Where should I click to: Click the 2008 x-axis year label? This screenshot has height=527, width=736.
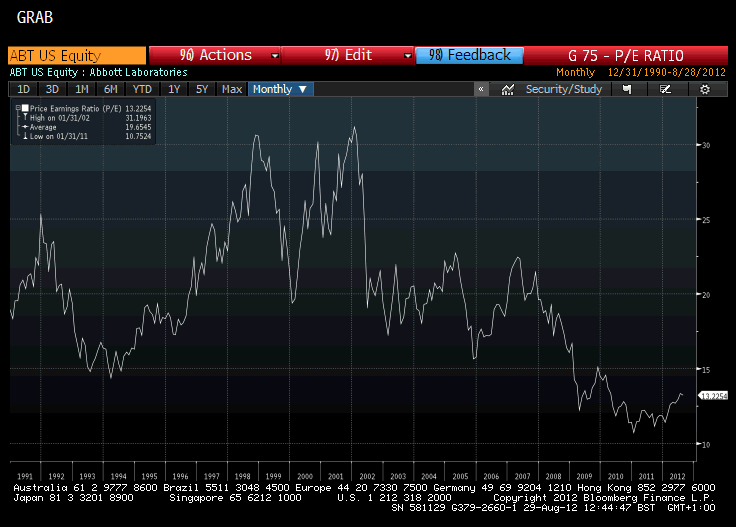coord(553,476)
